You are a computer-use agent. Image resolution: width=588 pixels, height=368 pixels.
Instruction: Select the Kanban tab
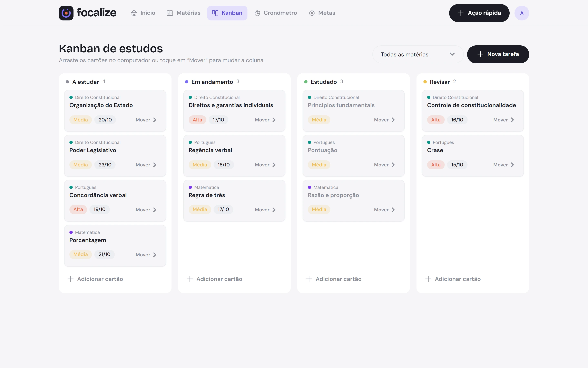(227, 13)
